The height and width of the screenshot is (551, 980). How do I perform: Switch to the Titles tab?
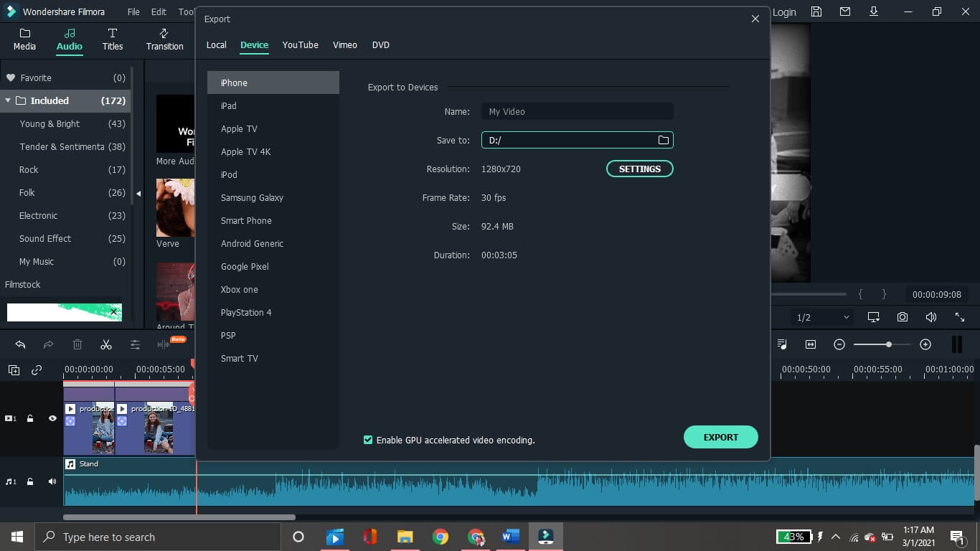point(113,39)
